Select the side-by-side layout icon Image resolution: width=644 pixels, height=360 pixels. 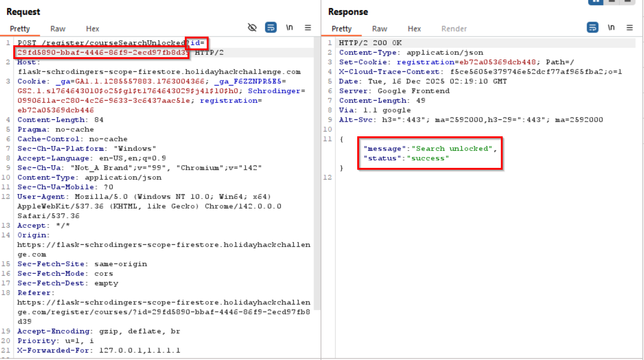tap(596, 1)
